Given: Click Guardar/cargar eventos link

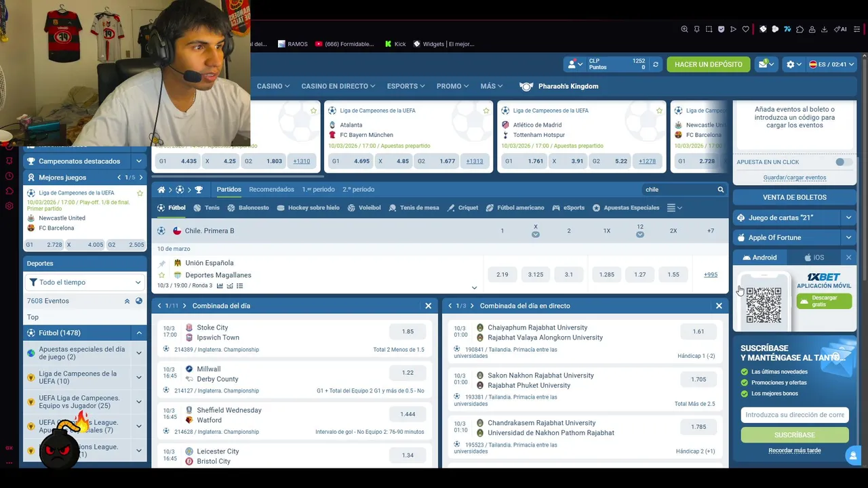Looking at the screenshot, I should 795,178.
